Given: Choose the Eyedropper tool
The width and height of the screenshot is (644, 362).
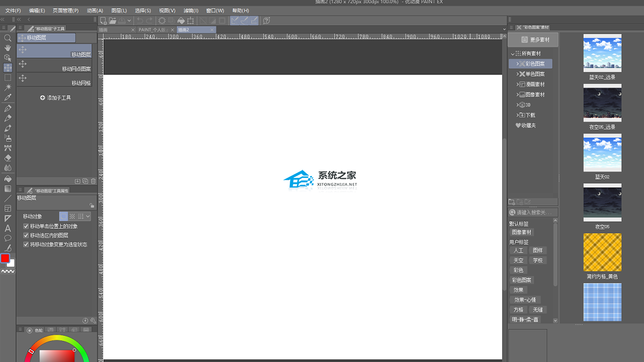Looking at the screenshot, I should [8, 98].
